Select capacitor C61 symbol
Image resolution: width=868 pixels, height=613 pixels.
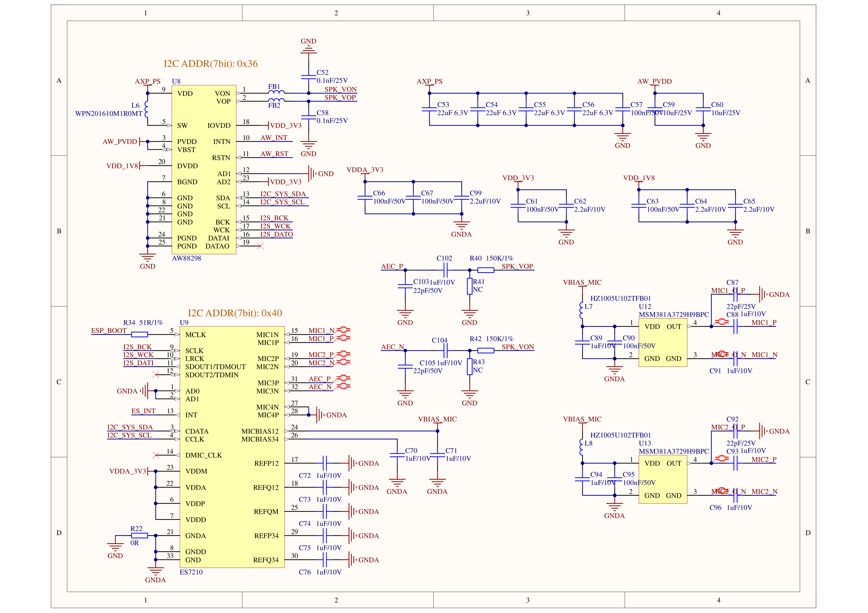pyautogui.click(x=518, y=206)
